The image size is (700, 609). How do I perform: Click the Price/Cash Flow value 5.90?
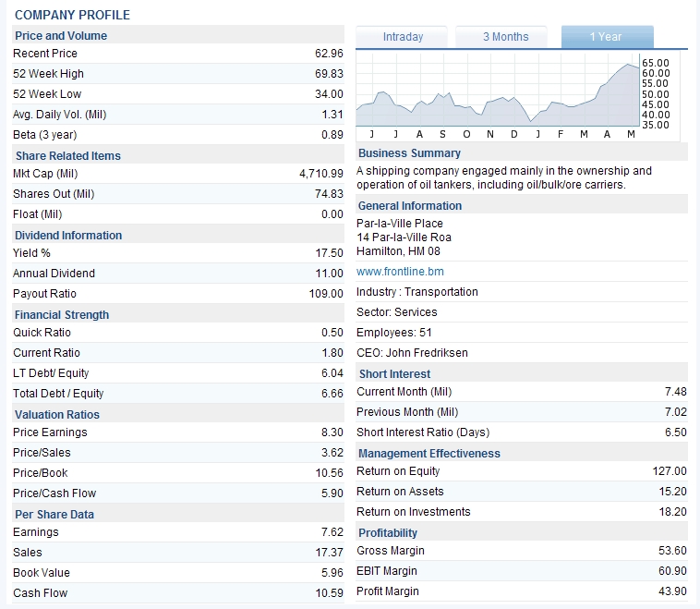coord(332,493)
